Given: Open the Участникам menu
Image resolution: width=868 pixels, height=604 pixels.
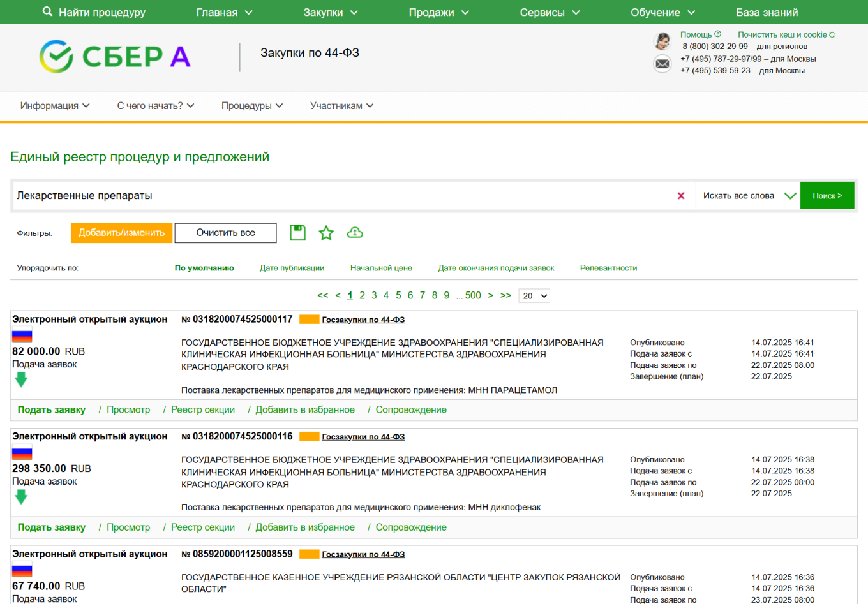Looking at the screenshot, I should [341, 106].
